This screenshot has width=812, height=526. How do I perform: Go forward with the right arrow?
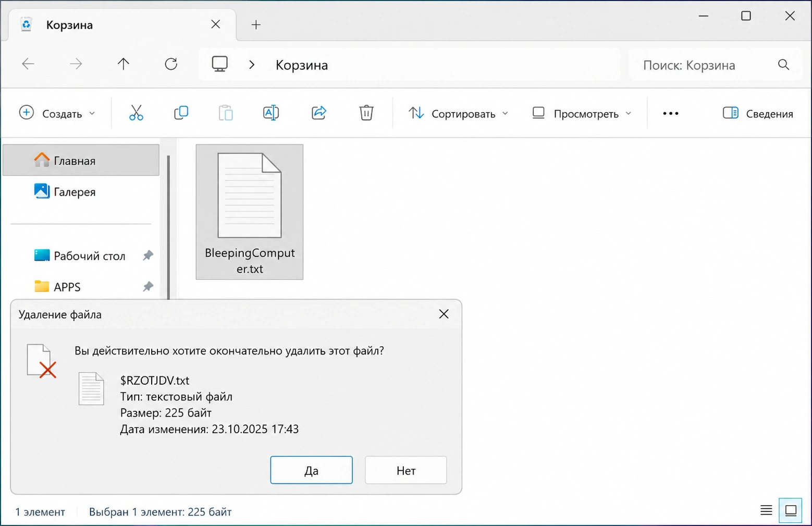click(76, 64)
